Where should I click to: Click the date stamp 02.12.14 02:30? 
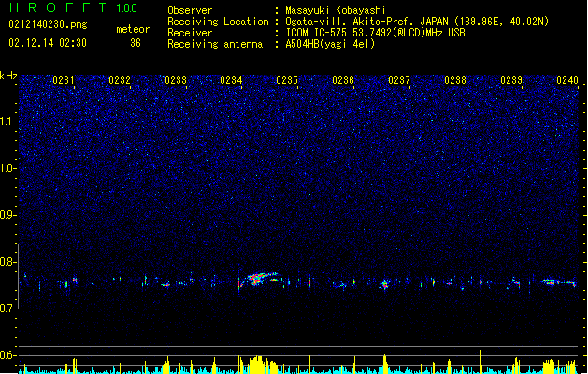48,43
